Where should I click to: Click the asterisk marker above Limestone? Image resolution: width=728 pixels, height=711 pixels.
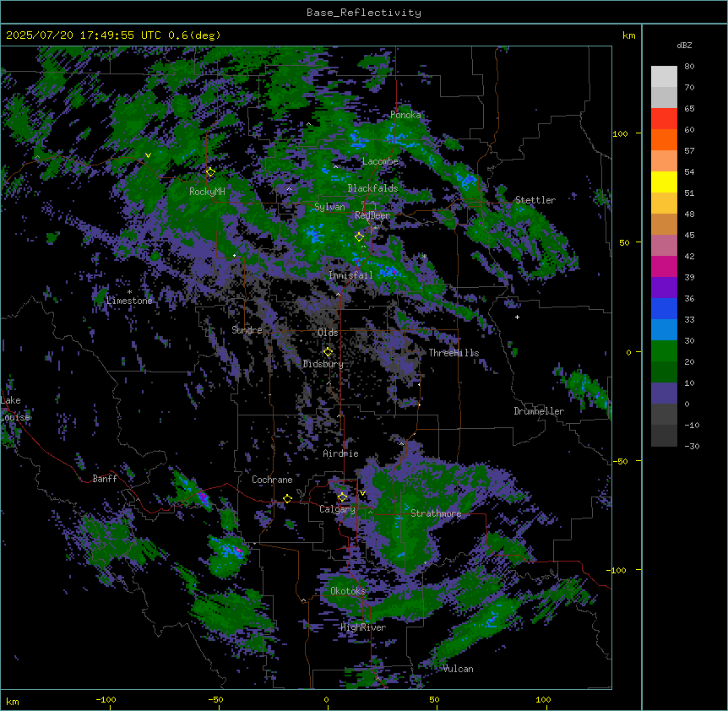pyautogui.click(x=129, y=292)
